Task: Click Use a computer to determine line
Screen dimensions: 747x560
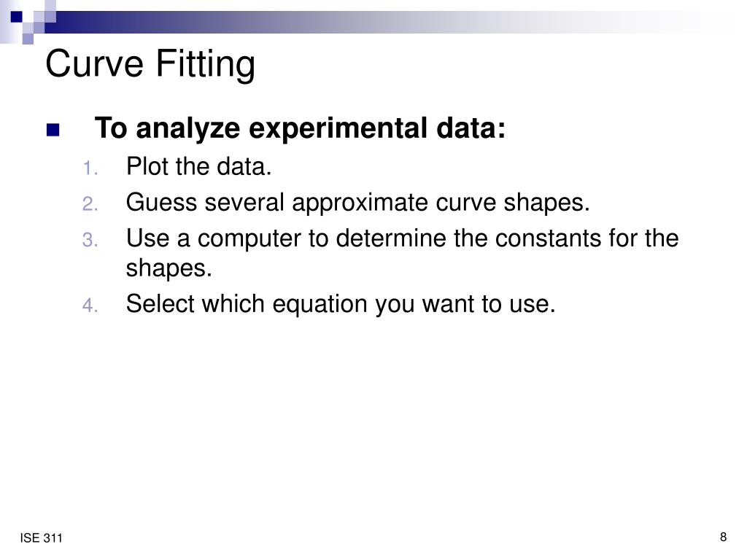Action: (x=402, y=238)
